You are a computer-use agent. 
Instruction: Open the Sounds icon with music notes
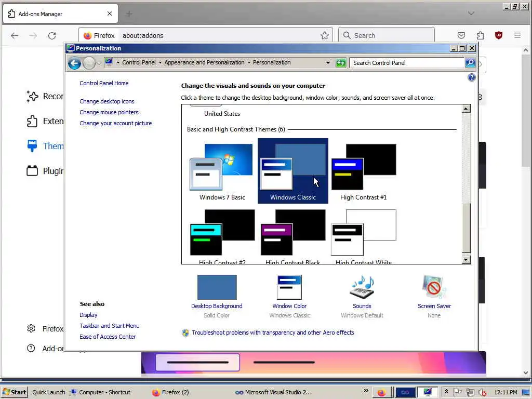click(x=362, y=287)
